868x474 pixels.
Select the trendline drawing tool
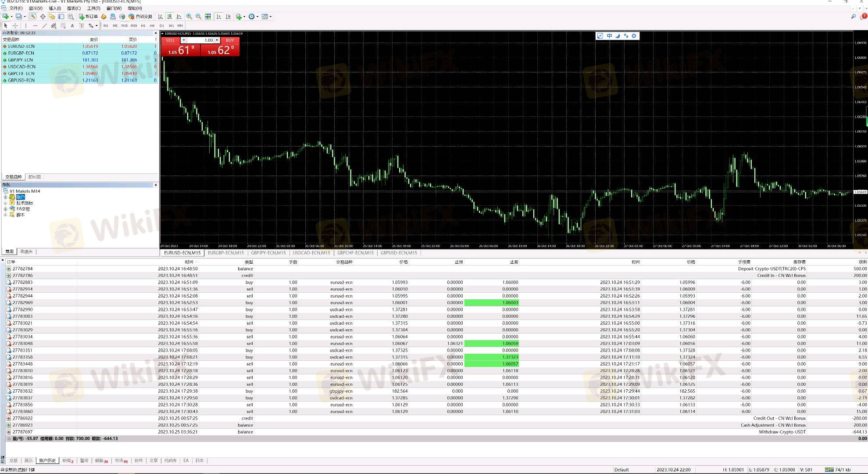coord(44,26)
